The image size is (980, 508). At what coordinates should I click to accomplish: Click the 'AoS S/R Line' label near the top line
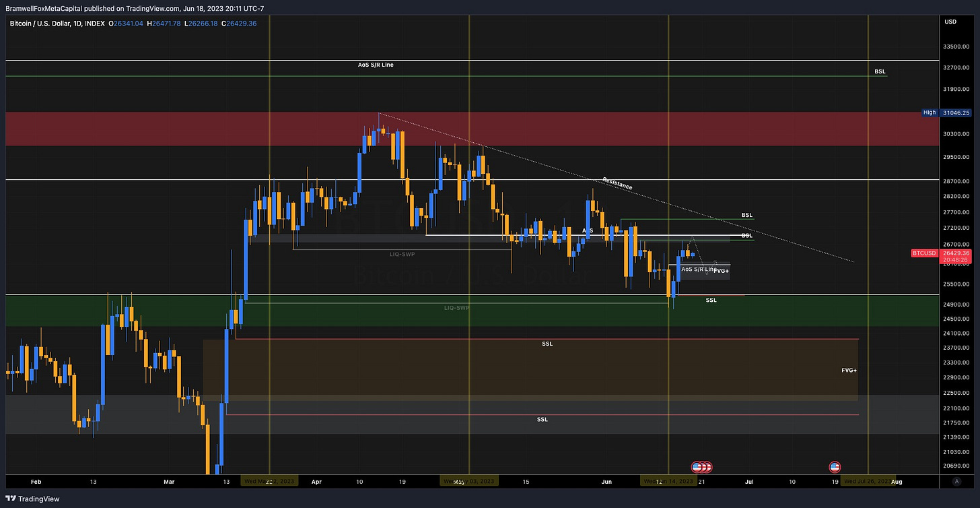376,65
